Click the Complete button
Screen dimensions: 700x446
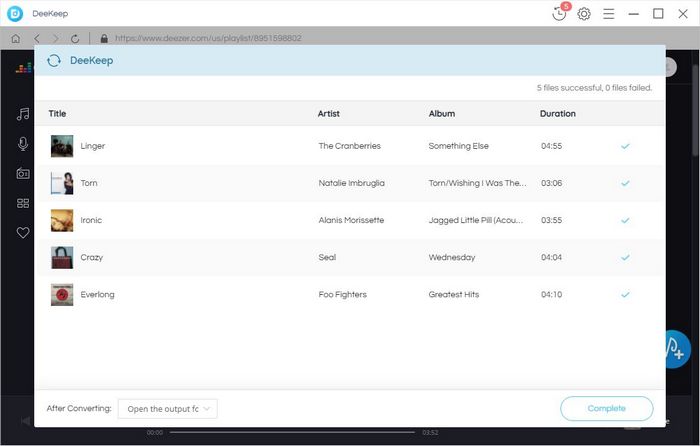606,408
